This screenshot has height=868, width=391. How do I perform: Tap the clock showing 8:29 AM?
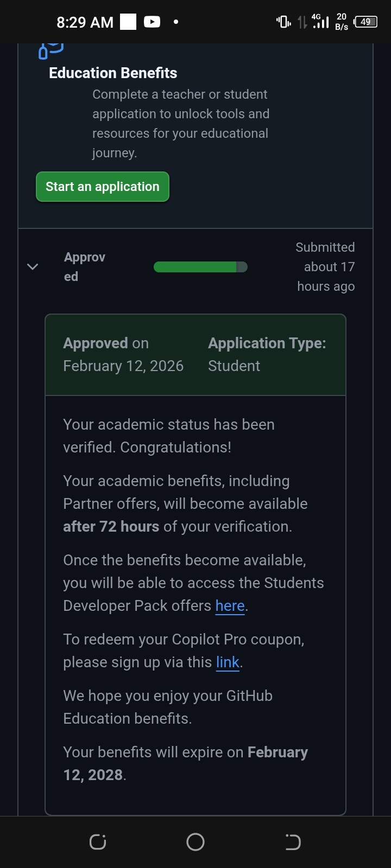(x=85, y=22)
